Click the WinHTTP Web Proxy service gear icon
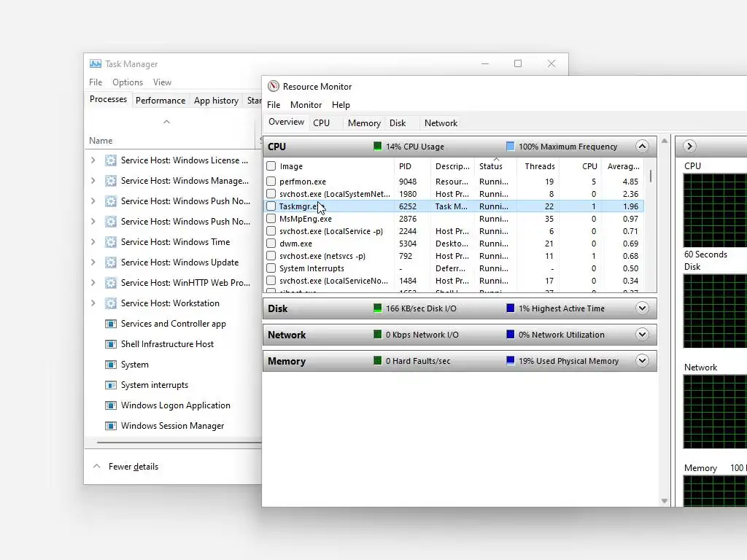Screen dimensions: 747x560 111,283
